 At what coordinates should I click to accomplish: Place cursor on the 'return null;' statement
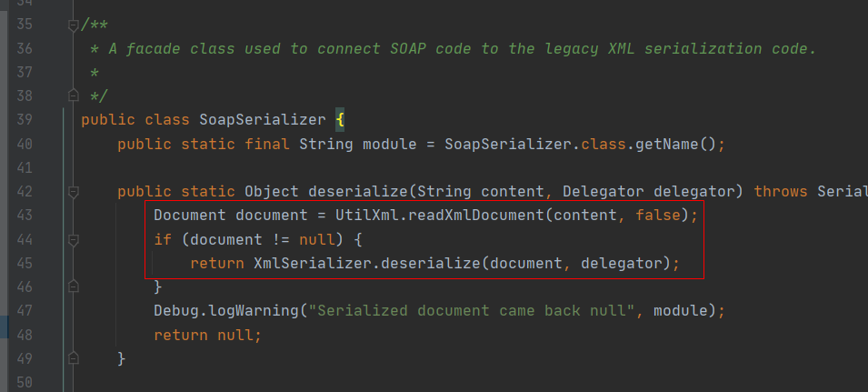point(207,334)
